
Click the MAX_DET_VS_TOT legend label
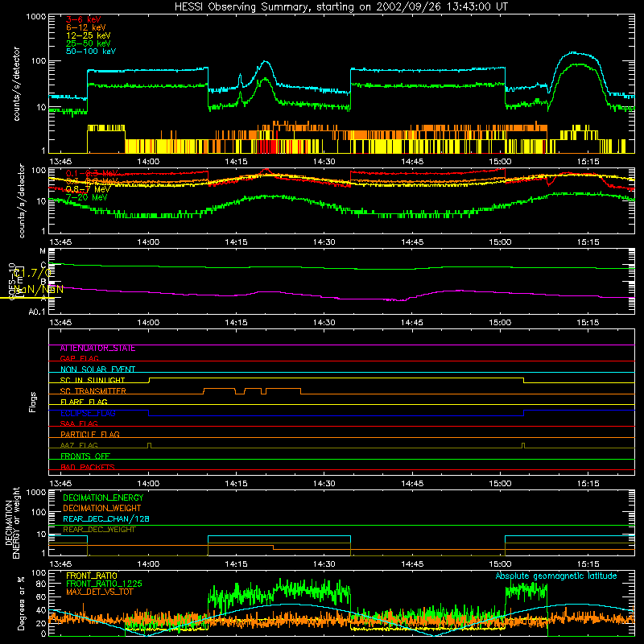tap(99, 592)
